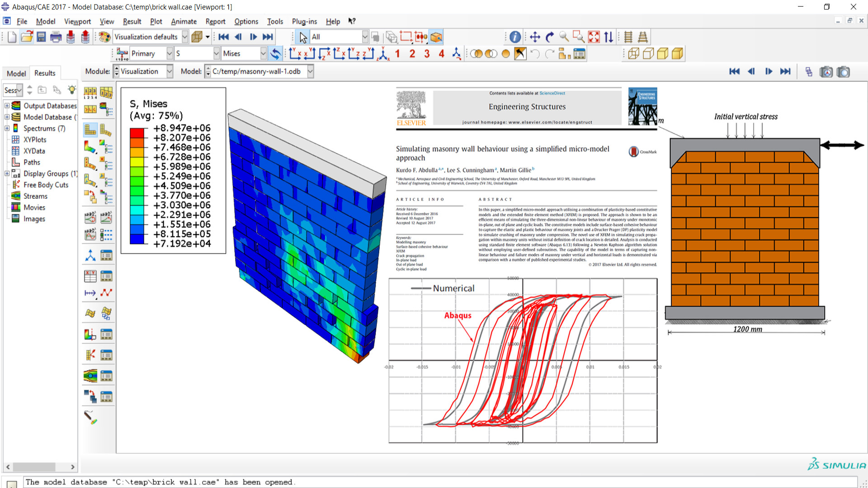868x488 pixels.
Task: Jump to last frame in context bar
Action: (x=786, y=71)
